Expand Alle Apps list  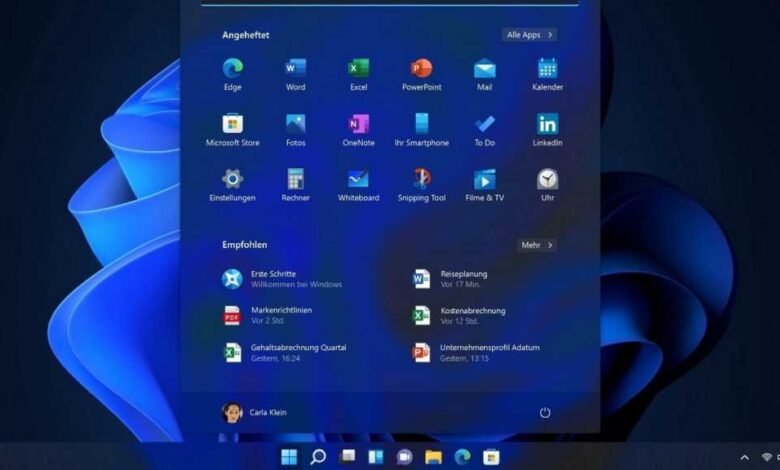[529, 35]
